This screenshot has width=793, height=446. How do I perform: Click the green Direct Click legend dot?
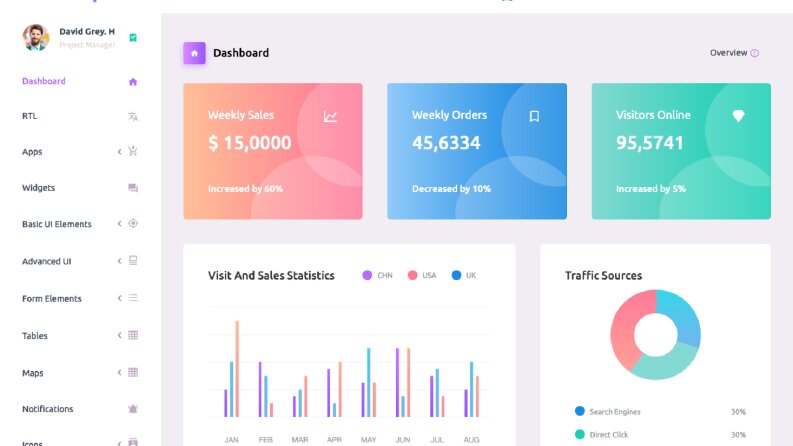580,434
